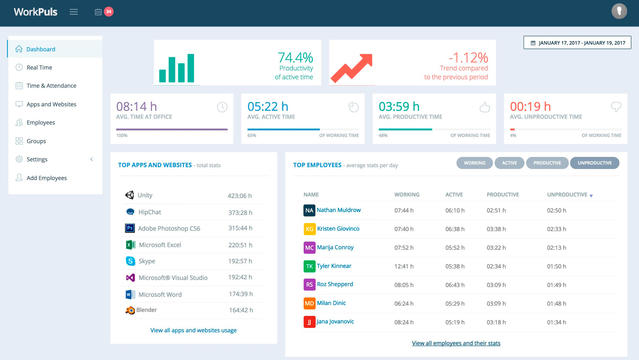The height and width of the screenshot is (360, 639).
Task: Click the Real Time clock icon
Action: pos(19,67)
